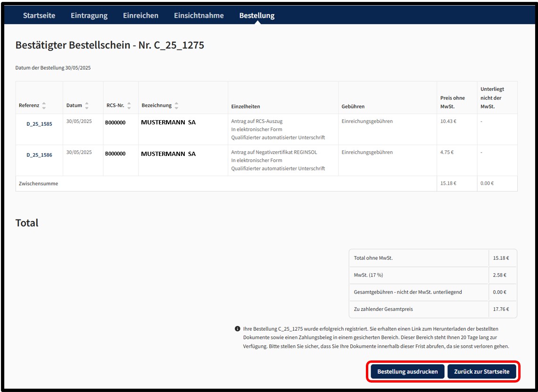Go to the Eintragung menu
The width and height of the screenshot is (538, 392).
[89, 16]
